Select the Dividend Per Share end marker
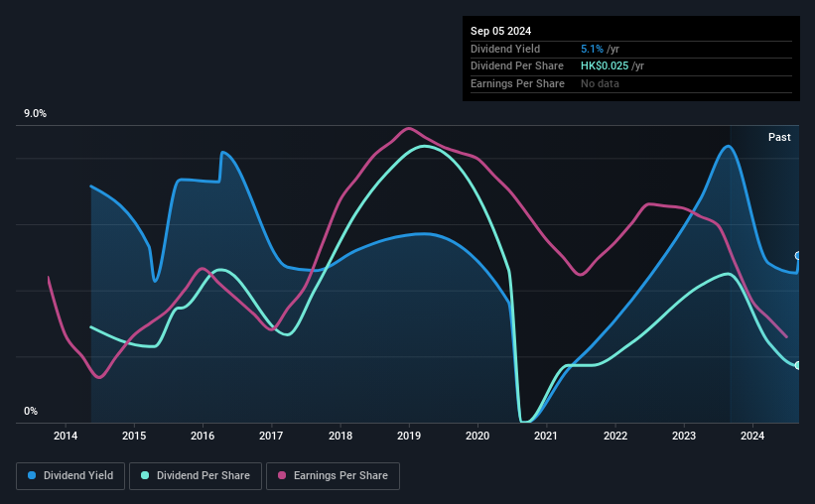The height and width of the screenshot is (504, 815). click(x=798, y=365)
